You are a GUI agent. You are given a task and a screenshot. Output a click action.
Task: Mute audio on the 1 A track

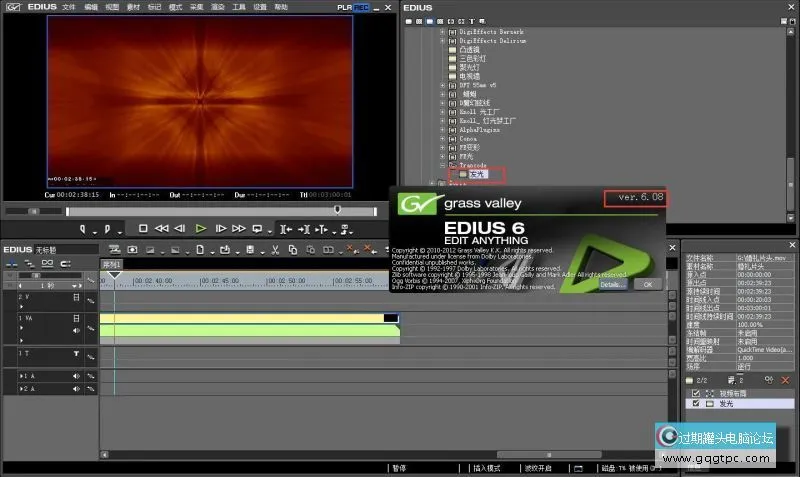76,376
